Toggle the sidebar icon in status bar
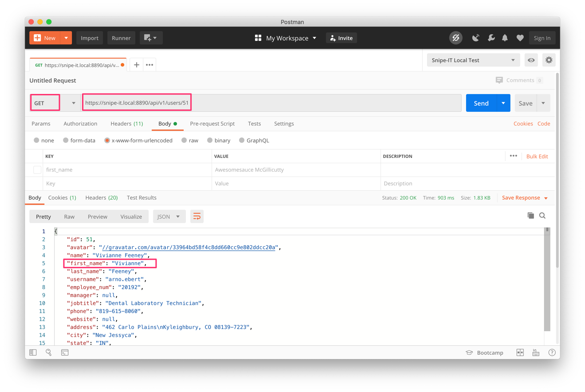Screen dimensions: 585x392 (x=33, y=353)
